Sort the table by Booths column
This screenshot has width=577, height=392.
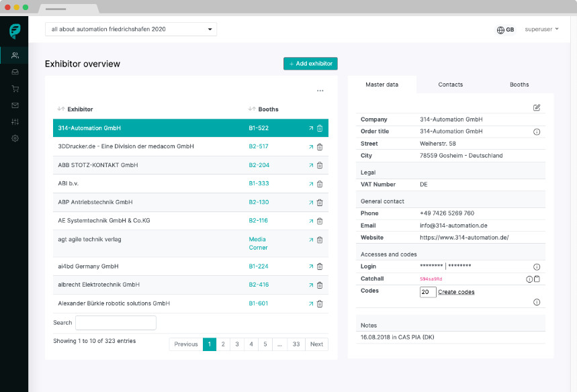pos(263,109)
